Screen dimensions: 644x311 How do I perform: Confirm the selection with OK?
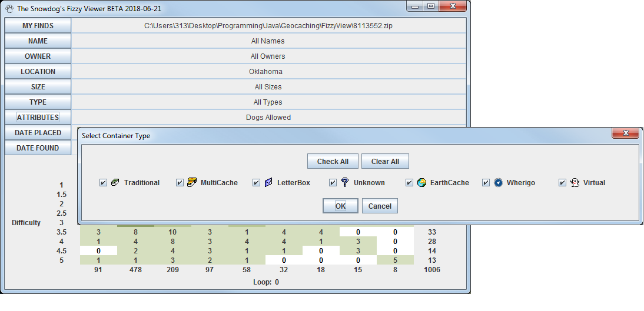click(x=340, y=206)
